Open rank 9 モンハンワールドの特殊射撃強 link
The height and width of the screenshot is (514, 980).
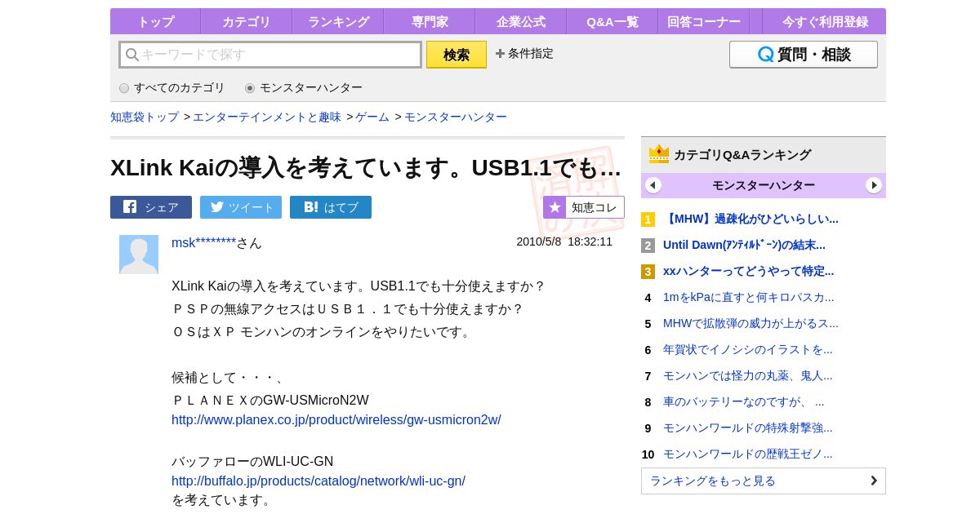tap(748, 428)
